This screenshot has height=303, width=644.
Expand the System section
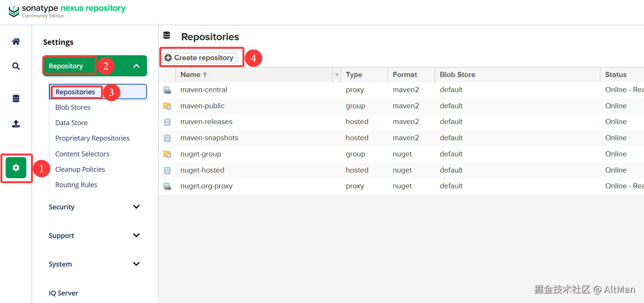tap(136, 264)
